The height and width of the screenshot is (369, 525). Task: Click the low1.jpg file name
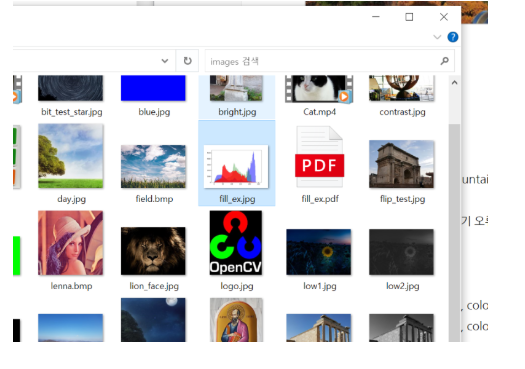320,286
